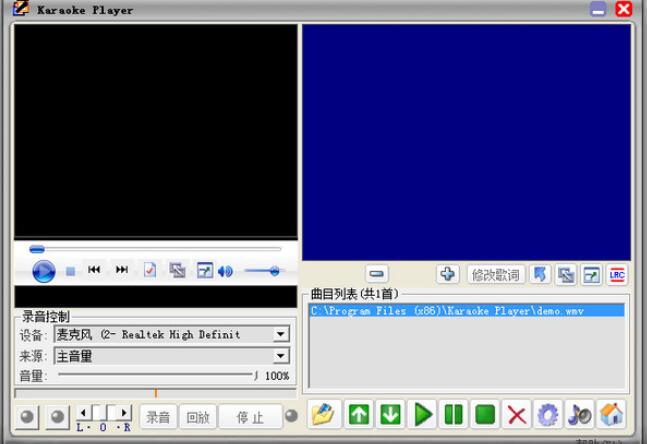Screen dimensions: 647x444
Task: Move song down with green down arrow
Action: (x=390, y=414)
